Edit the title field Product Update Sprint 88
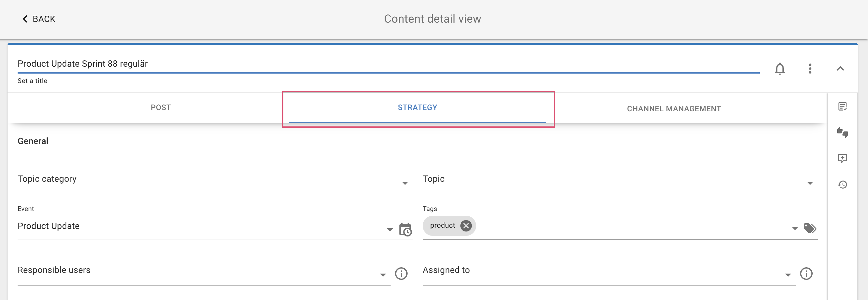868x300 pixels. pos(388,64)
